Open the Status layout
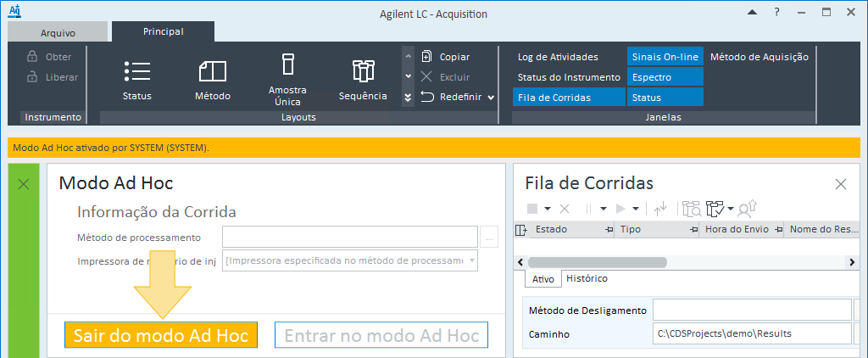Image resolution: width=868 pixels, height=358 pixels. [136, 80]
